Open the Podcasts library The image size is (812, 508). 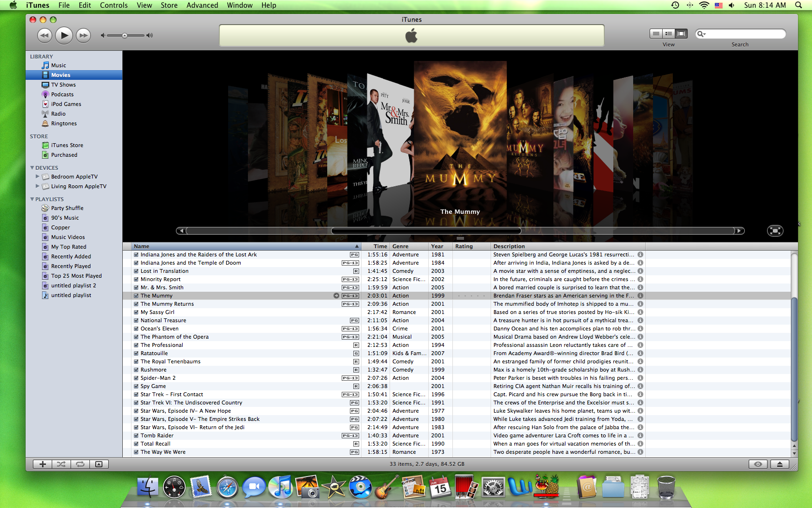pyautogui.click(x=62, y=94)
